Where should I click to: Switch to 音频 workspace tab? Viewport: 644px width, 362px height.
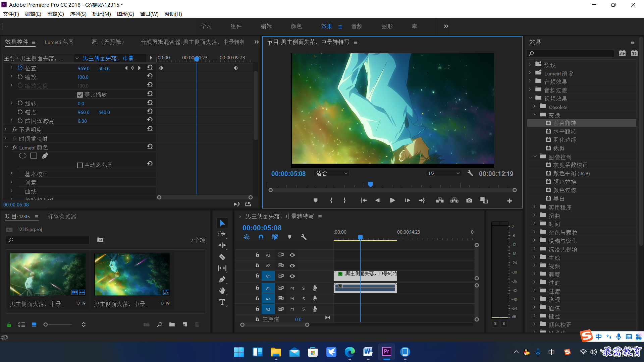357,26
